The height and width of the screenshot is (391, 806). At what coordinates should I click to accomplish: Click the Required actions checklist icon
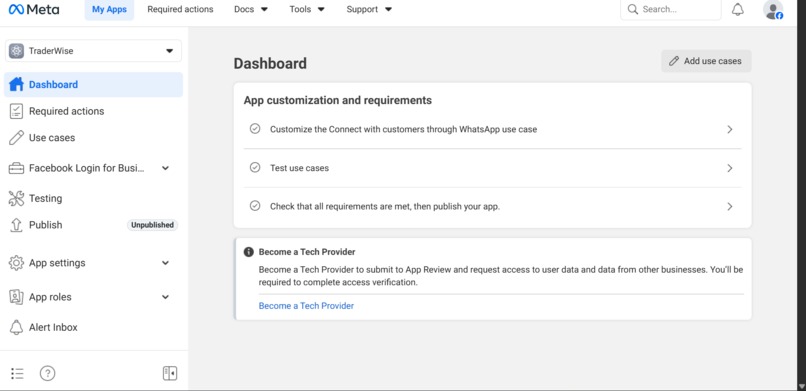point(16,111)
